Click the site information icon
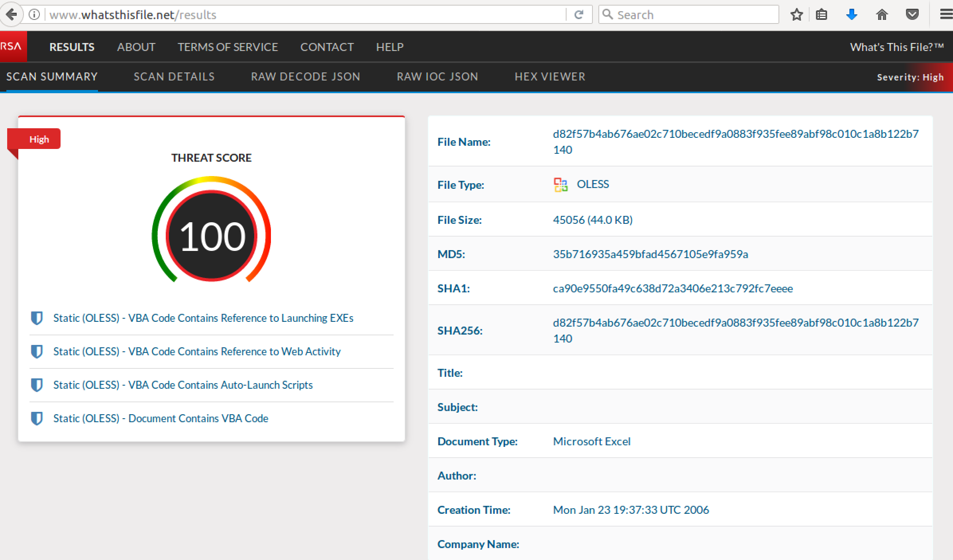The height and width of the screenshot is (560, 953). point(35,15)
